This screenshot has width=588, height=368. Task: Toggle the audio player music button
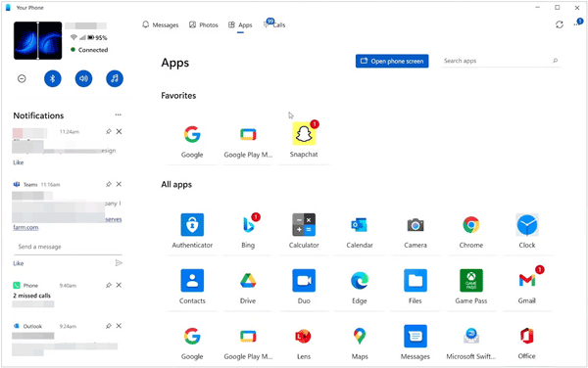pyautogui.click(x=115, y=78)
